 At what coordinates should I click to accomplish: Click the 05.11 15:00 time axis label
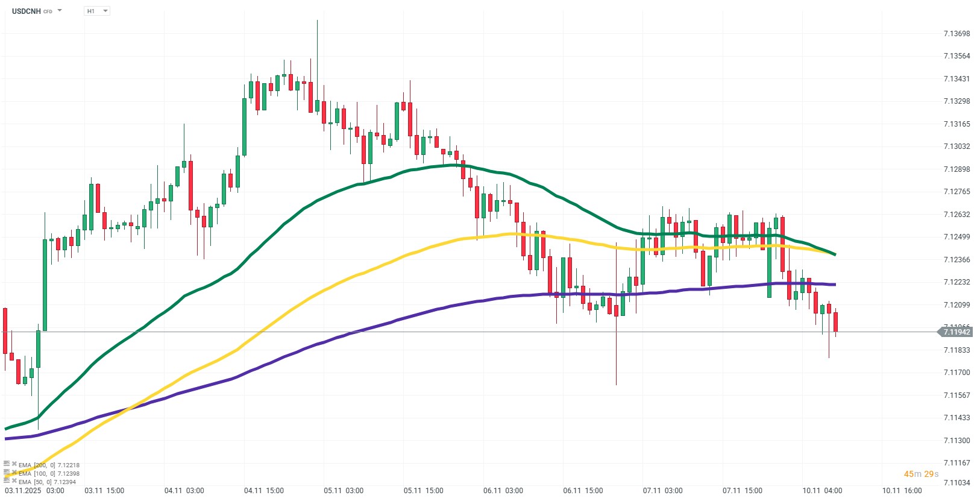[423, 491]
